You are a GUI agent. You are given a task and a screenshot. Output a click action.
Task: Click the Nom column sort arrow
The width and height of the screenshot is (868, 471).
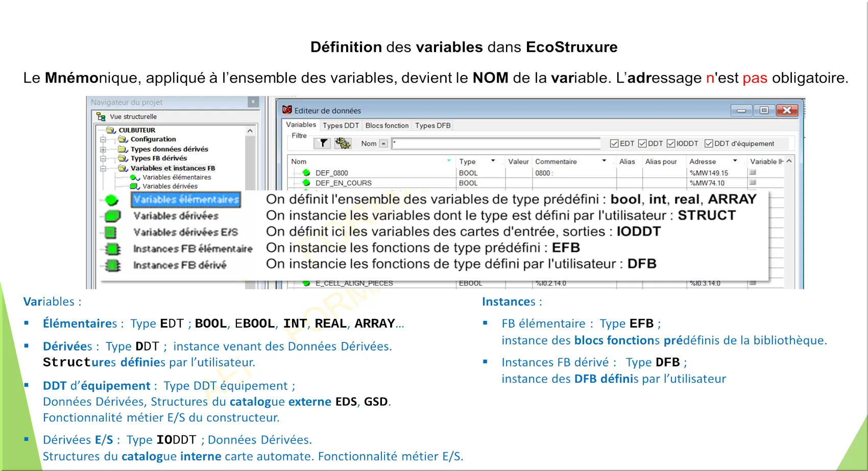pos(449,161)
